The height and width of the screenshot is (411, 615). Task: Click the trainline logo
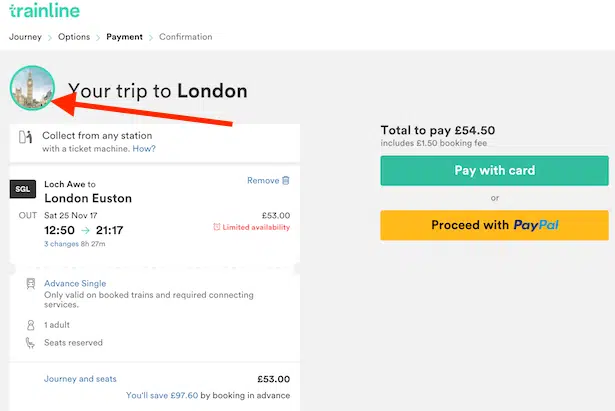(x=45, y=12)
